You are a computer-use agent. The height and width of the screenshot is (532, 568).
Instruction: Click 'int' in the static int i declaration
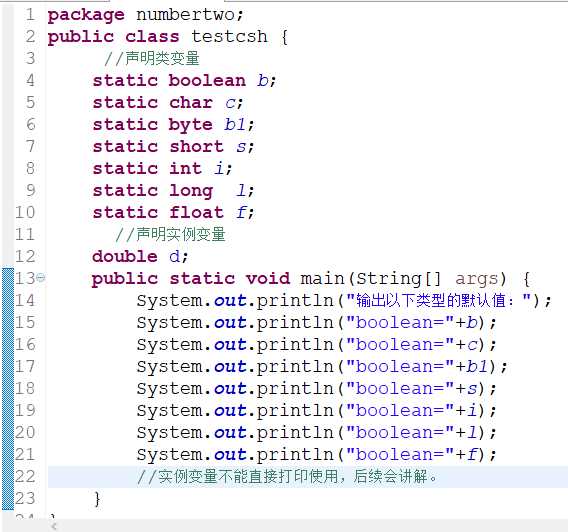coord(185,168)
